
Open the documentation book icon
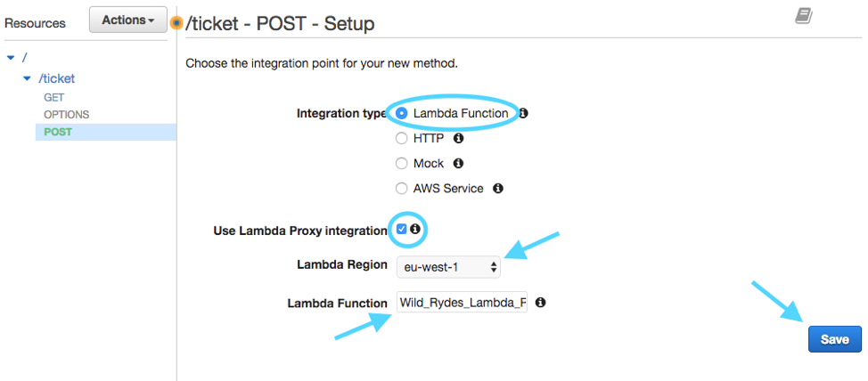[804, 16]
